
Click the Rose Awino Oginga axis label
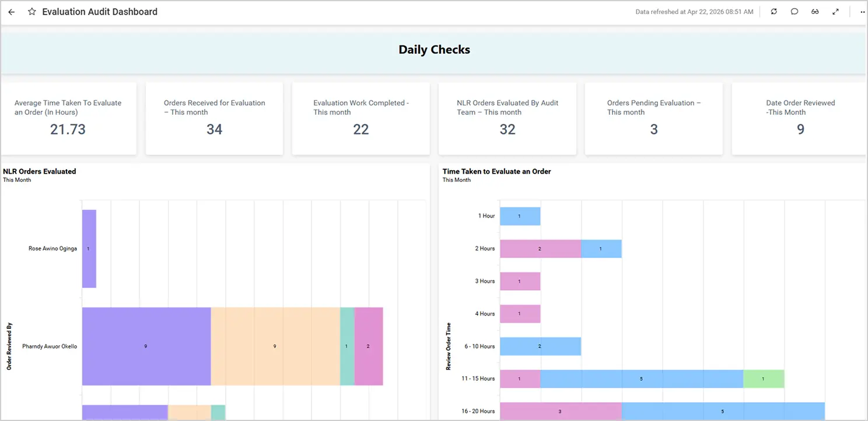(x=52, y=248)
